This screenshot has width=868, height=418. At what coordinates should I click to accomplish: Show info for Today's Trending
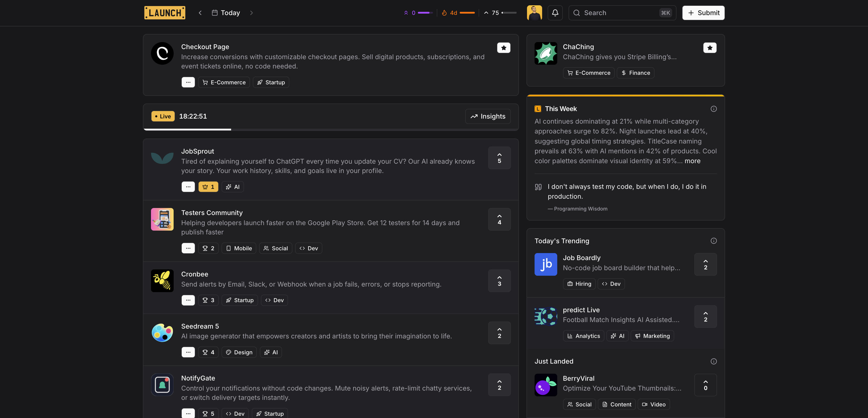[x=713, y=241]
